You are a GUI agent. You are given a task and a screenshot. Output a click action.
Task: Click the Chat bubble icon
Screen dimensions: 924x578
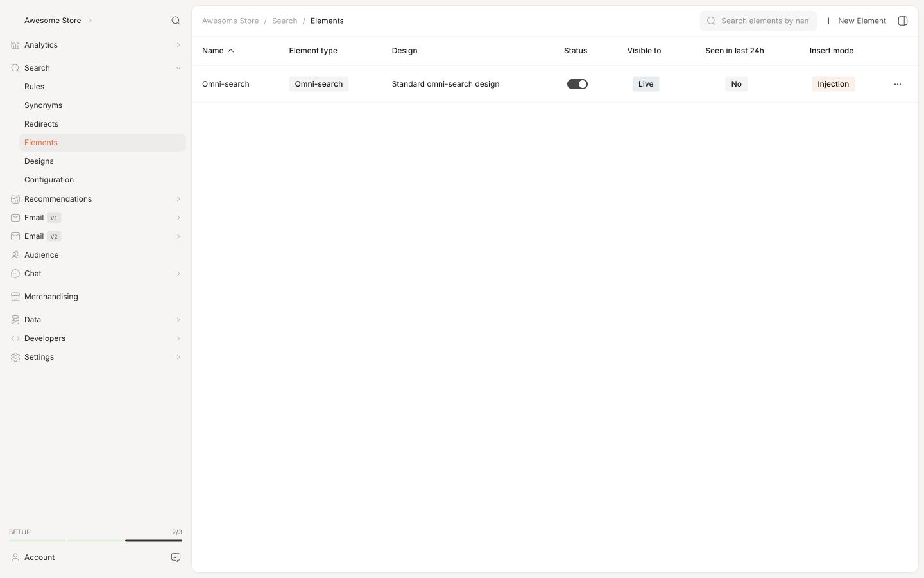click(x=15, y=274)
